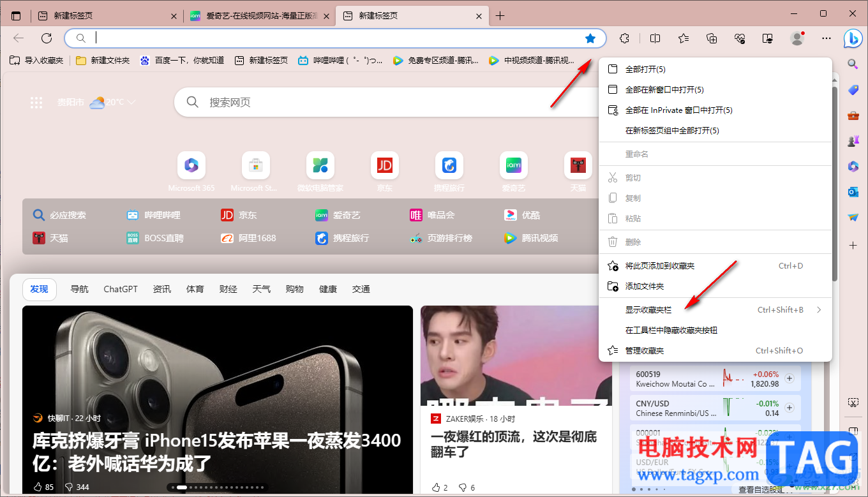This screenshot has width=868, height=497.
Task: Open the sidebar Shopping tag icon
Action: click(853, 90)
